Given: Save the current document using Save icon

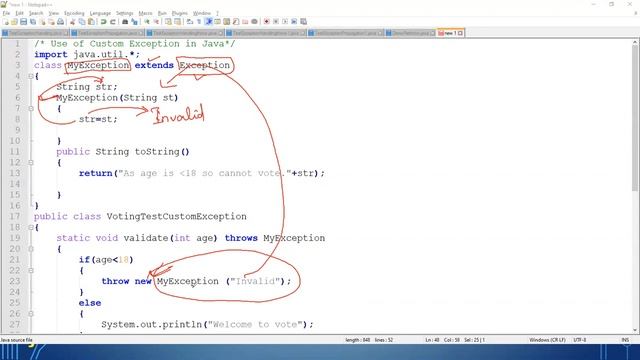Looking at the screenshot, I should click(23, 21).
